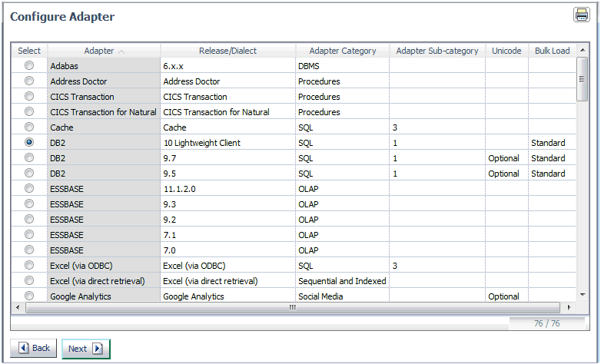601x364 pixels.
Task: Select the ESSBASE 9.3 radio button
Action: (x=29, y=204)
